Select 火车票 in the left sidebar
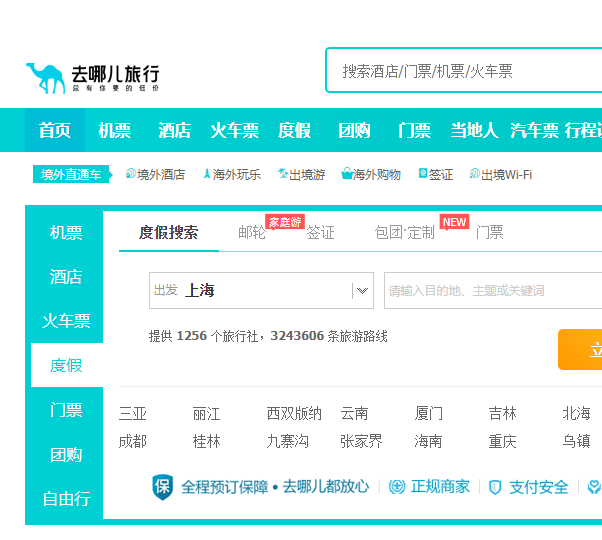Screen dimensions: 602x540 (x=66, y=321)
